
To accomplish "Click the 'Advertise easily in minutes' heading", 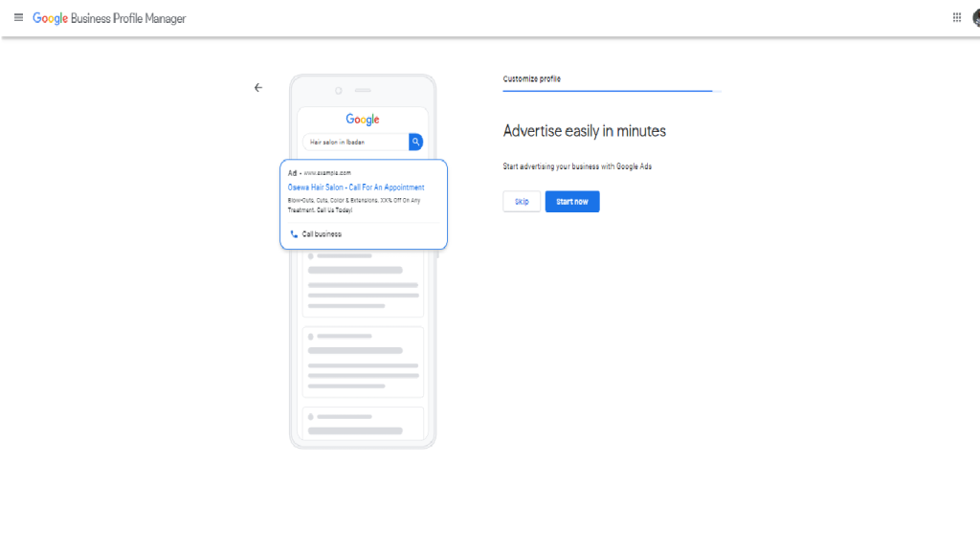I will tap(585, 131).
